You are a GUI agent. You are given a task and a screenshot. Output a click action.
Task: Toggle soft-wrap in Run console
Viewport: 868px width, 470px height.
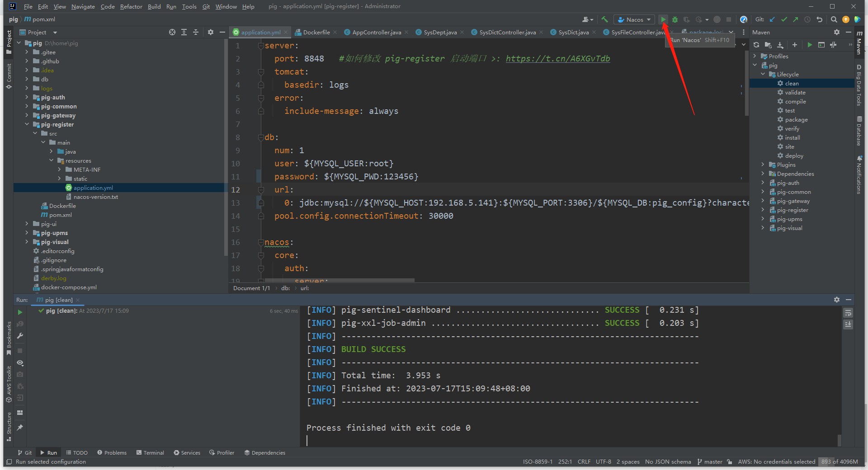(848, 313)
